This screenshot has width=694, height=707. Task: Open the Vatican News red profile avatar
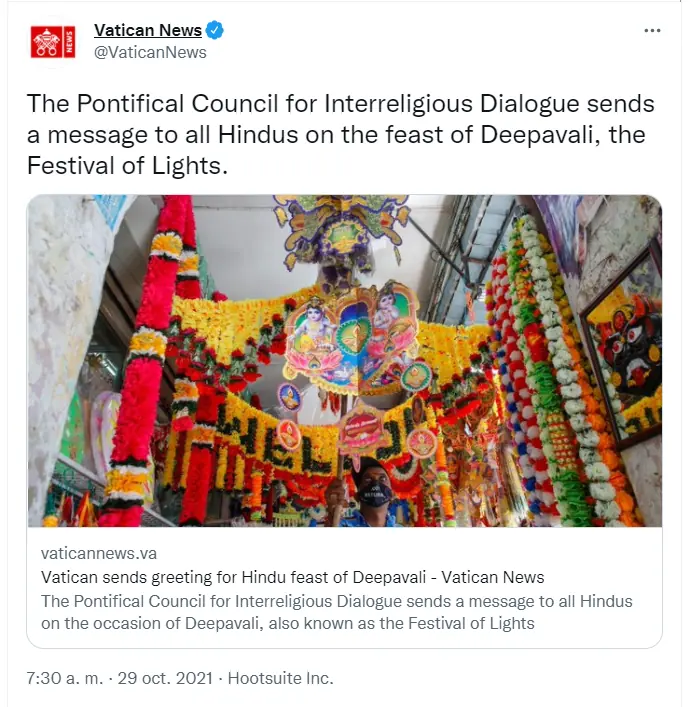[x=53, y=42]
